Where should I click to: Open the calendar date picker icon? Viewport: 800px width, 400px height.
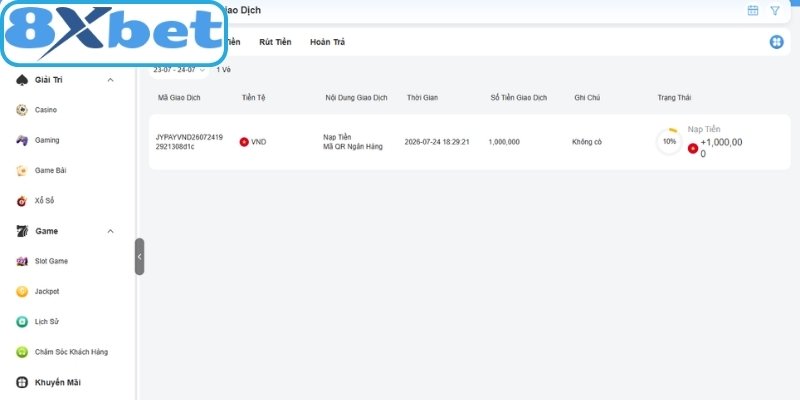coord(753,11)
